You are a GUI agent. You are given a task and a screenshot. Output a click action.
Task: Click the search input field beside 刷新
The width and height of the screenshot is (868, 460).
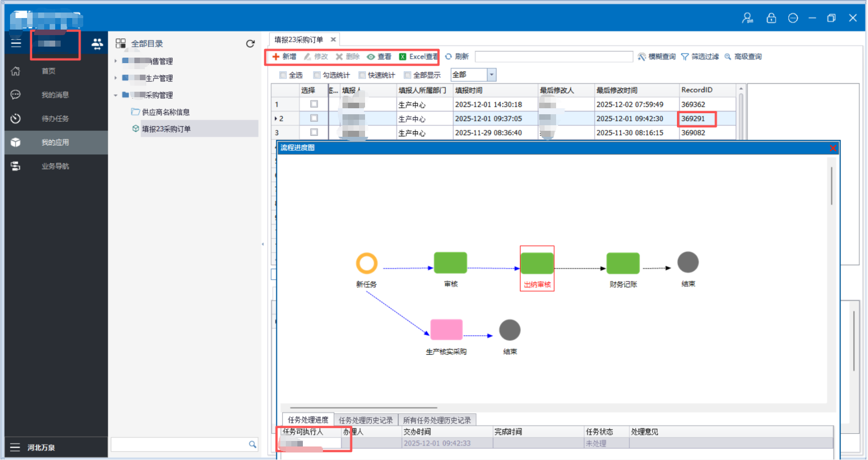tap(554, 57)
